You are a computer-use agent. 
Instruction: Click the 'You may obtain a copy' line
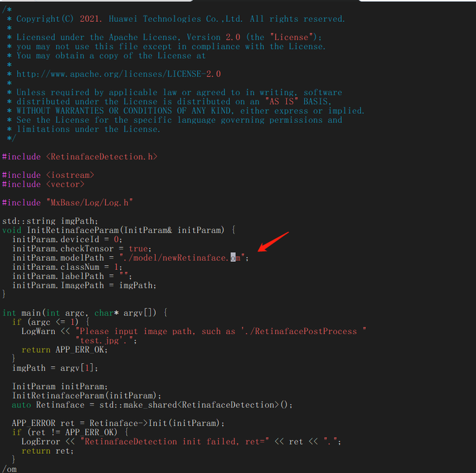pyautogui.click(x=106, y=56)
